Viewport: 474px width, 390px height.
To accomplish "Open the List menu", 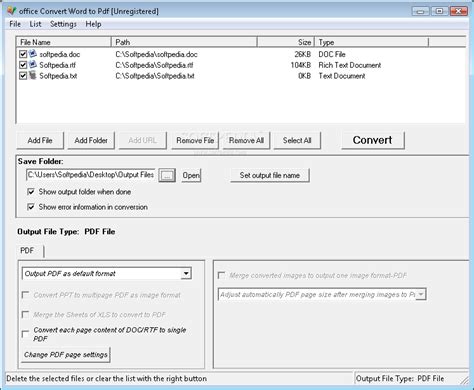I will pos(35,24).
